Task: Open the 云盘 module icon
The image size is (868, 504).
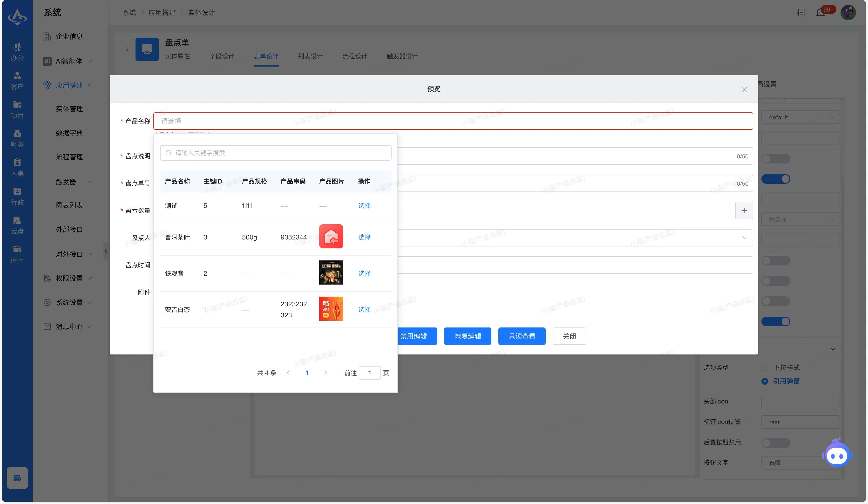Action: [x=17, y=225]
